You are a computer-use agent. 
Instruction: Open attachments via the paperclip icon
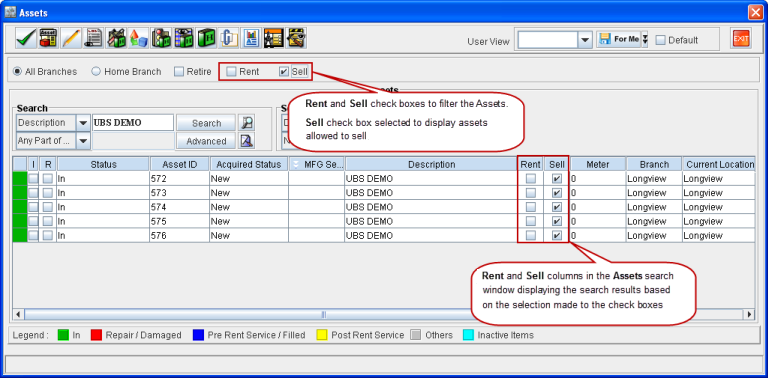coord(229,38)
